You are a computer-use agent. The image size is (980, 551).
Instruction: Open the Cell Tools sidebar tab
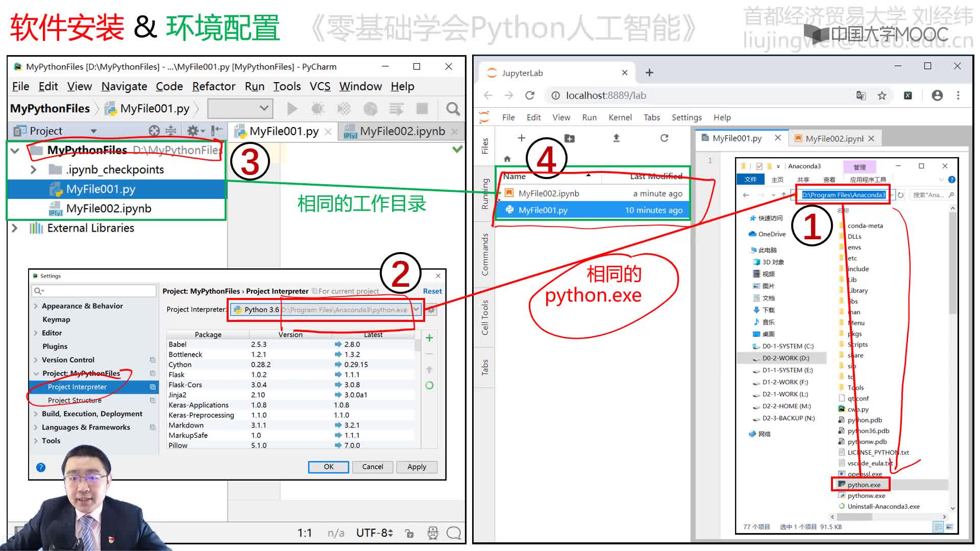(485, 317)
